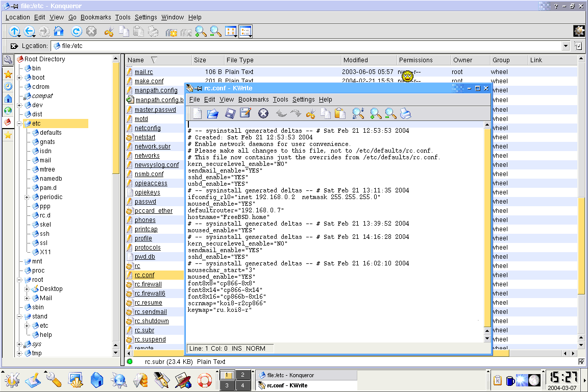
Task: Click the Paste icon in KWrite toolbar
Action: (x=340, y=113)
